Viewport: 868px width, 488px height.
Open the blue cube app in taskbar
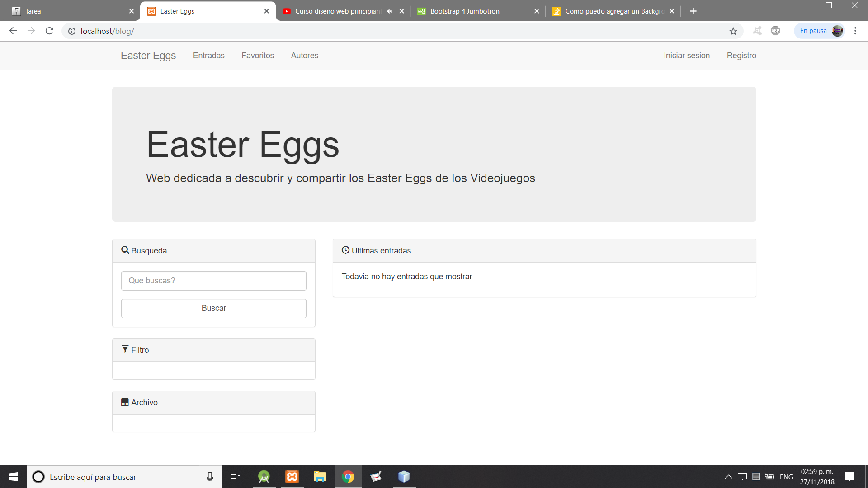404,477
